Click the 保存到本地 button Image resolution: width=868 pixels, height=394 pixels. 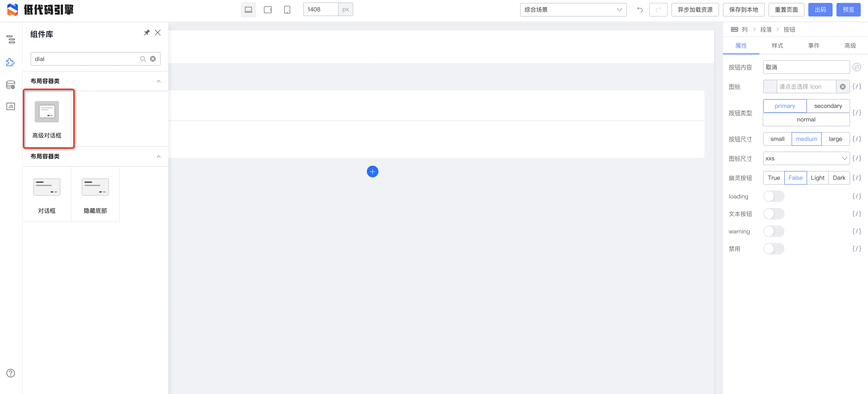click(x=743, y=10)
